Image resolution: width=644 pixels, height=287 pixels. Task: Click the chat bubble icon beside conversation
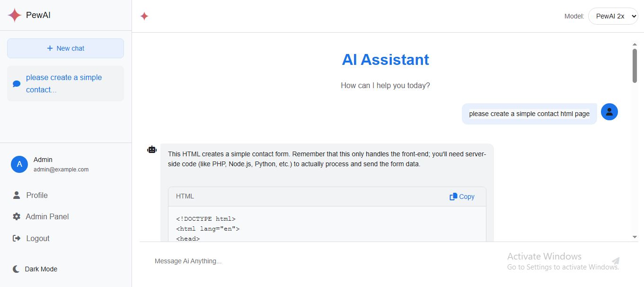pos(17,84)
